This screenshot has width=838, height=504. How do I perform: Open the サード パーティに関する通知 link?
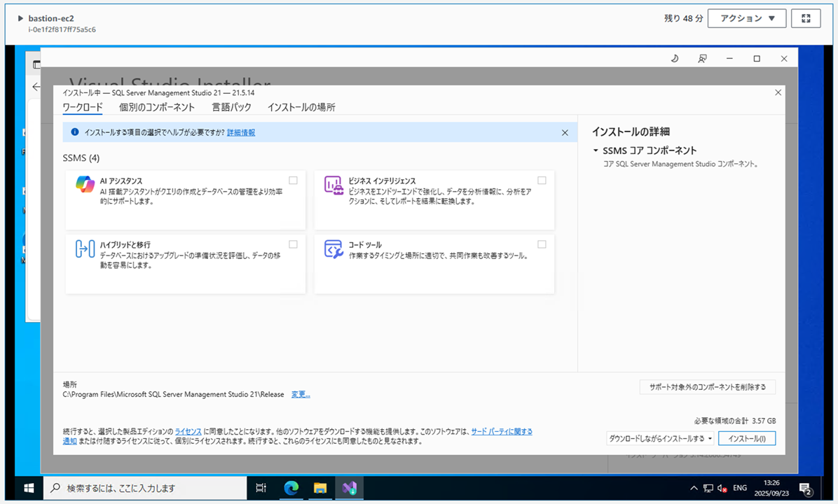coord(501,431)
